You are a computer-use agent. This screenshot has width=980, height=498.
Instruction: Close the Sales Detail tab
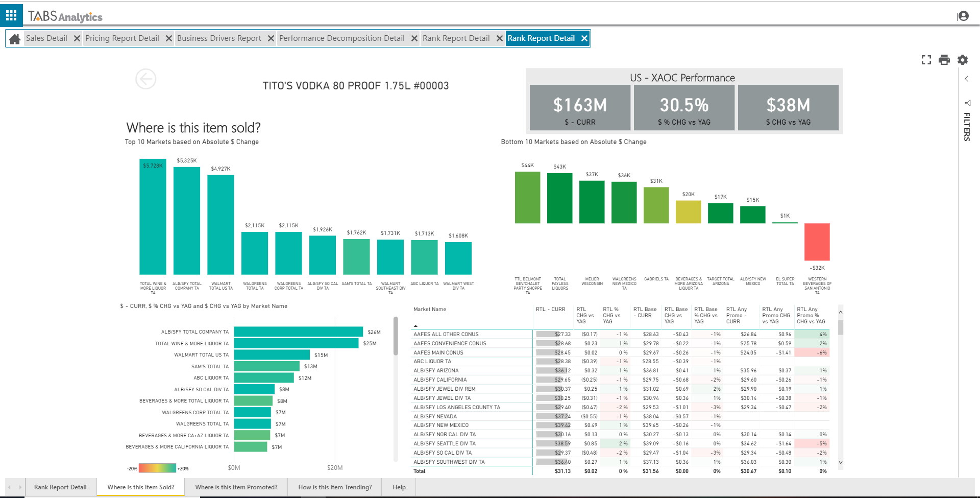coord(77,38)
